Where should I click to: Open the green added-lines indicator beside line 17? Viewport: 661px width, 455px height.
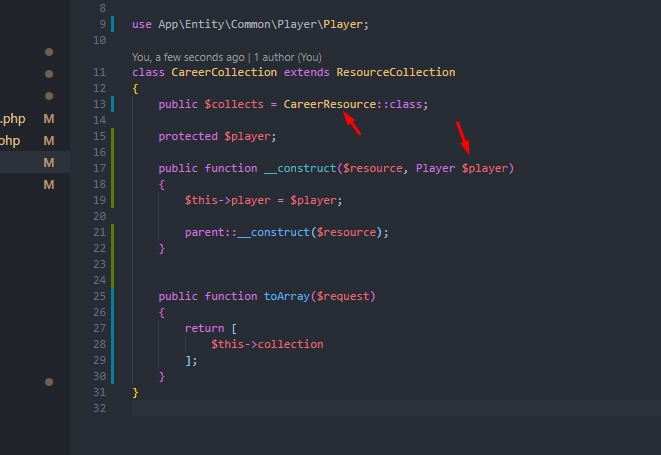(113, 168)
